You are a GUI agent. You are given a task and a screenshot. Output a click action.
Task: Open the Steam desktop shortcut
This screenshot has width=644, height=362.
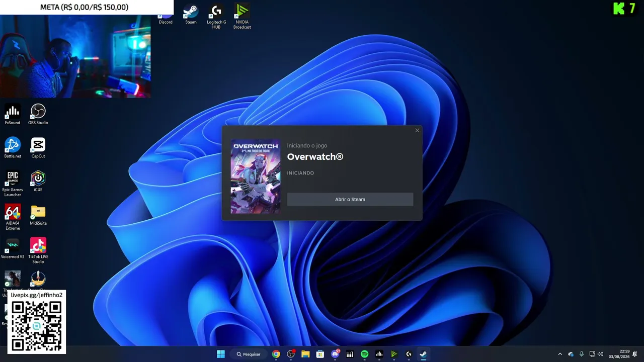(191, 15)
